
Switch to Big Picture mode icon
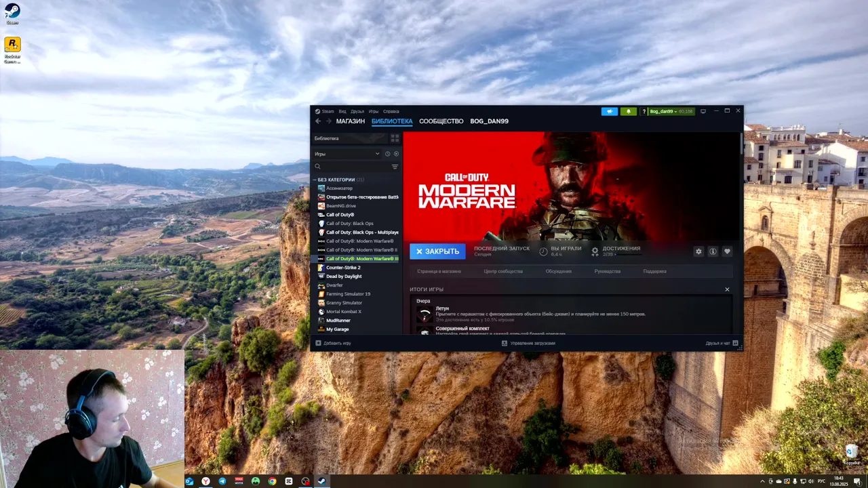pos(703,111)
